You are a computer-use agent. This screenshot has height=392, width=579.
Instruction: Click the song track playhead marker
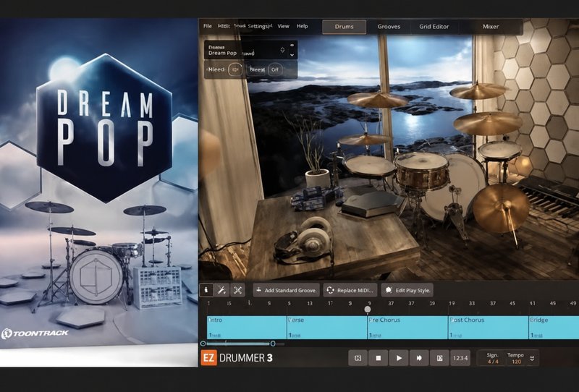coord(368,310)
